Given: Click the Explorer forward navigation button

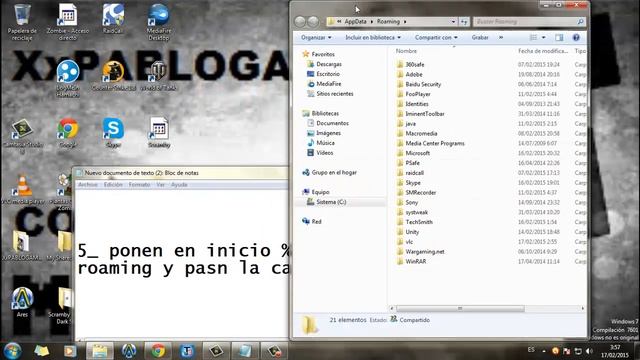Looking at the screenshot, I should [x=313, y=22].
